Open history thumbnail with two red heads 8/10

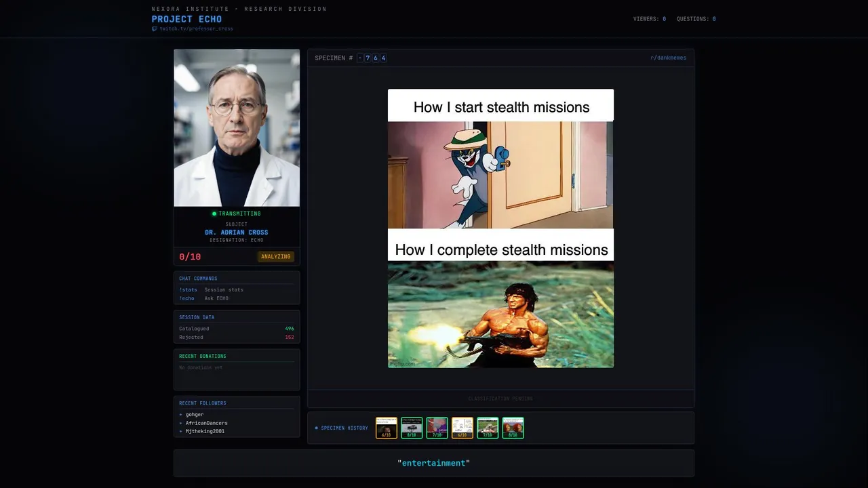(x=513, y=428)
